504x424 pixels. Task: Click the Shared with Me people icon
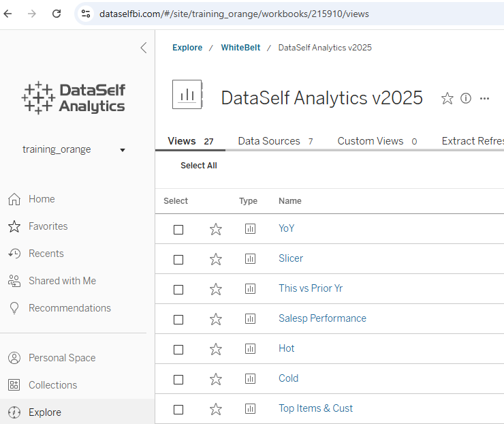pos(14,281)
